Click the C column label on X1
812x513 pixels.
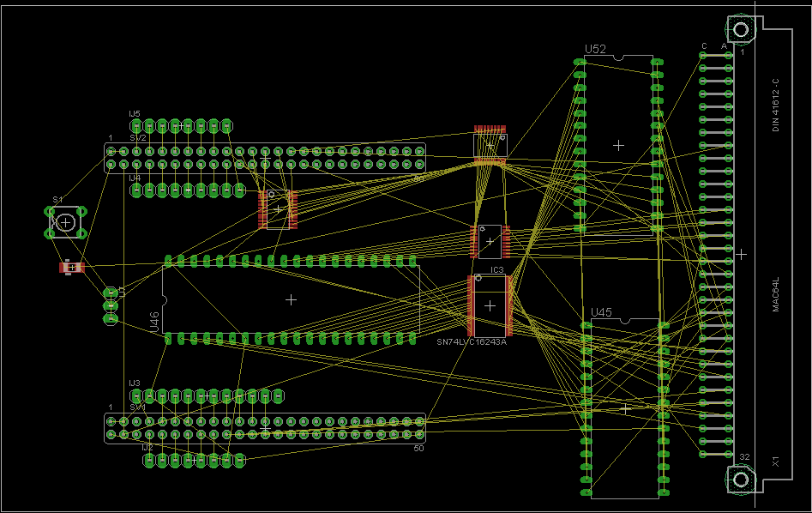coord(704,46)
